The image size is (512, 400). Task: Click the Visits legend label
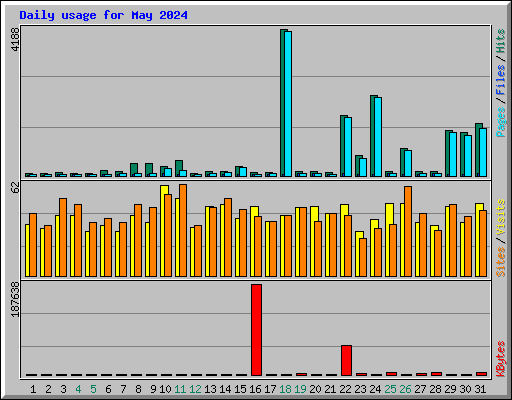[x=500, y=218]
